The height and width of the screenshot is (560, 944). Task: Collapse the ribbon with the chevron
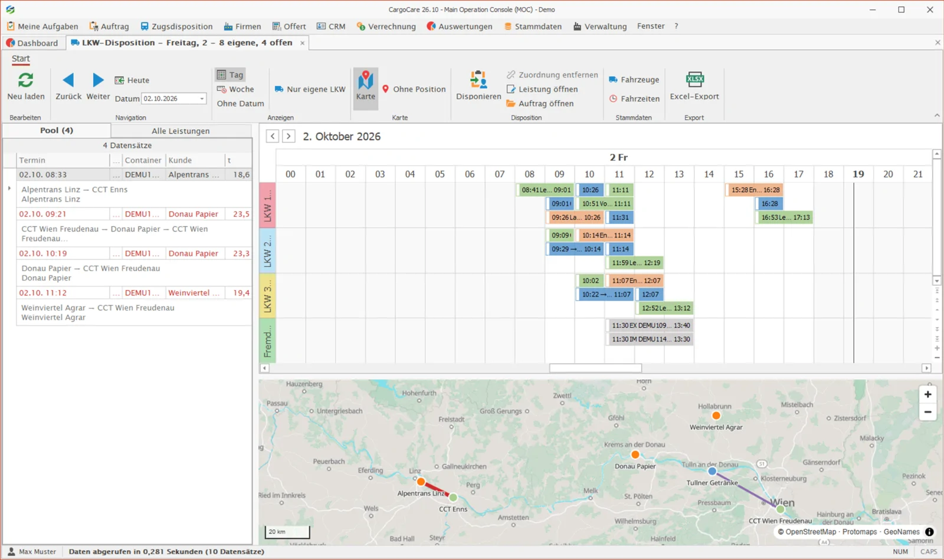tap(937, 116)
